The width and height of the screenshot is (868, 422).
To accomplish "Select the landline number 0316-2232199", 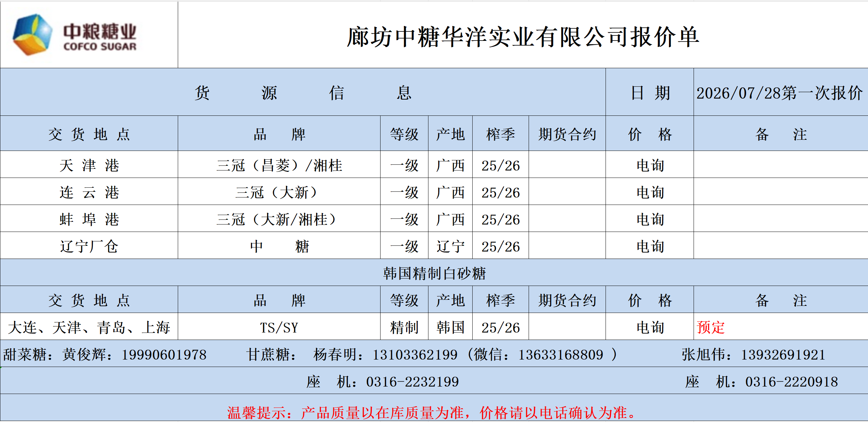I will pos(413,382).
